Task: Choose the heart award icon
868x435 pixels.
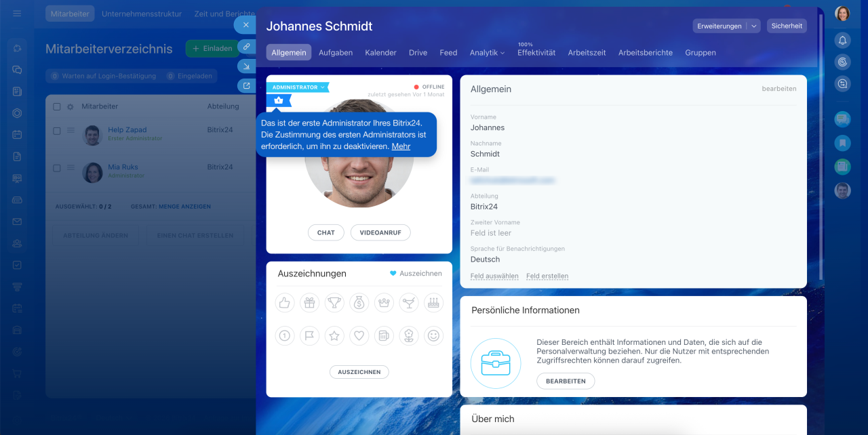Action: coord(359,335)
